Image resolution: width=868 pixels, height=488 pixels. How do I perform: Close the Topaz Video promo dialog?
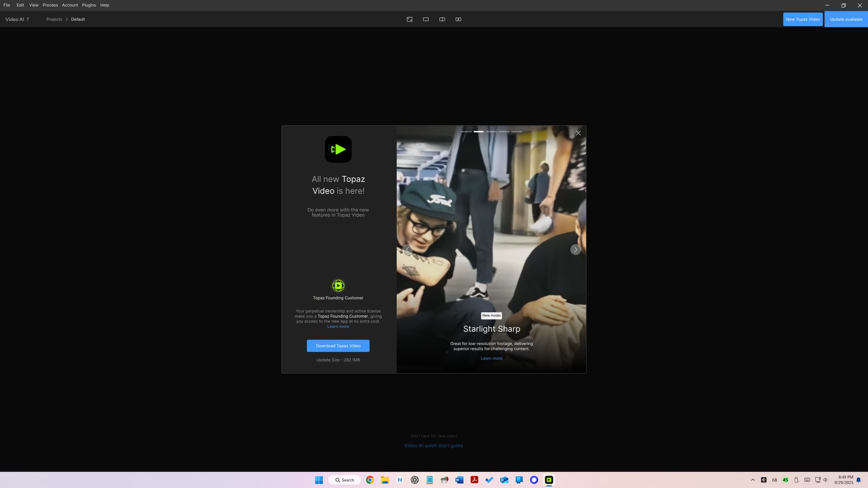[x=578, y=133]
